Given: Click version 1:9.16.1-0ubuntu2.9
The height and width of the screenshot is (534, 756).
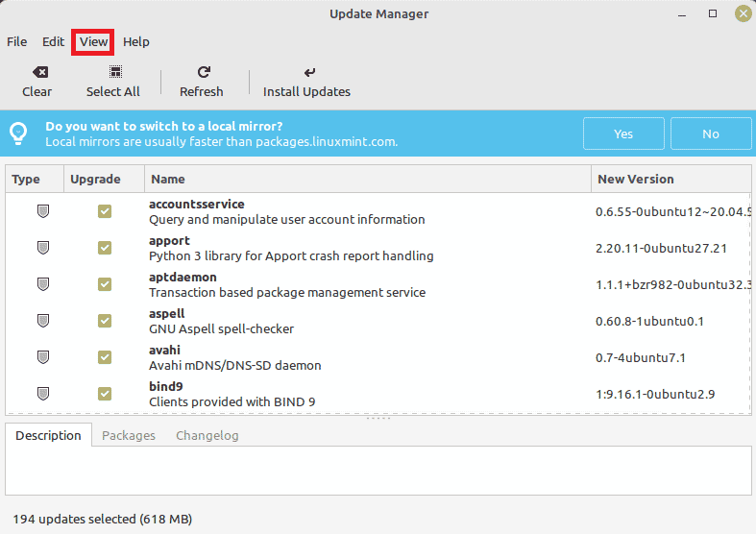Looking at the screenshot, I should point(655,394).
